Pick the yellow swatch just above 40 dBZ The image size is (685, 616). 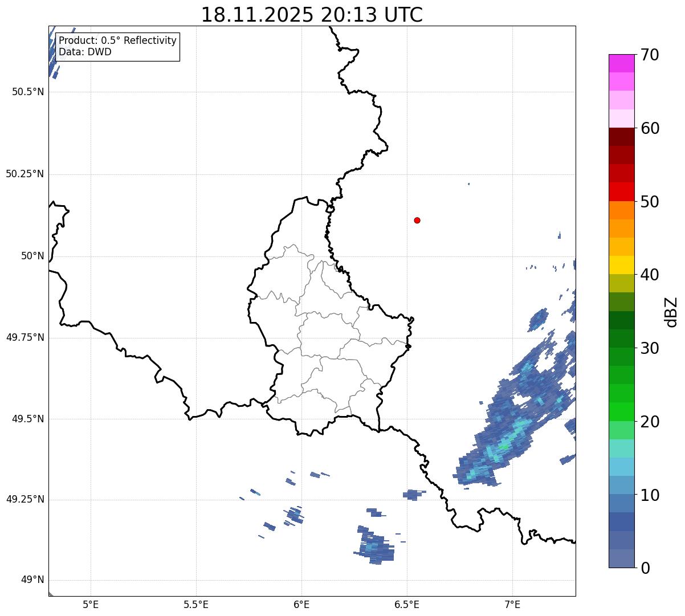pos(622,265)
